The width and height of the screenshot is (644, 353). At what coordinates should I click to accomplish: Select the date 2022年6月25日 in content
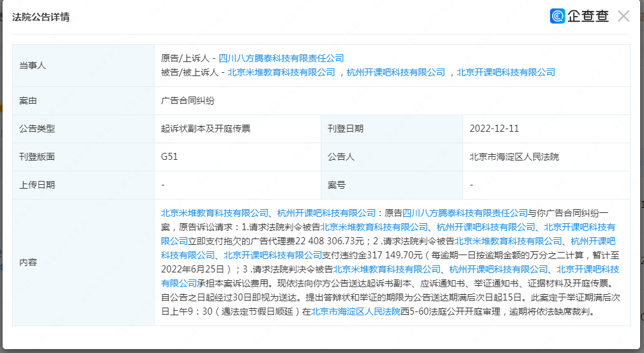tap(193, 269)
